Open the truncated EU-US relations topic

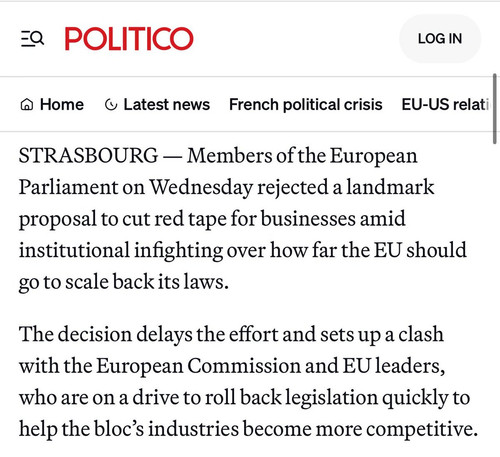pyautogui.click(x=446, y=105)
